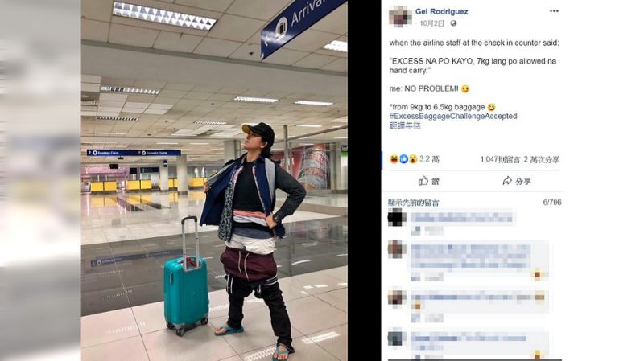Open the October 2 post date link
Viewport: 644px width, 361px height.
431,23
